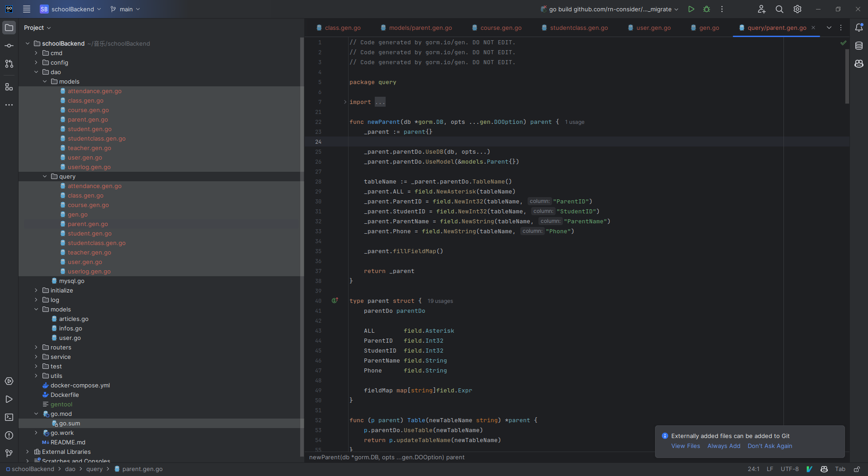The width and height of the screenshot is (868, 476).
Task: Open the Database tool window
Action: pos(859,46)
